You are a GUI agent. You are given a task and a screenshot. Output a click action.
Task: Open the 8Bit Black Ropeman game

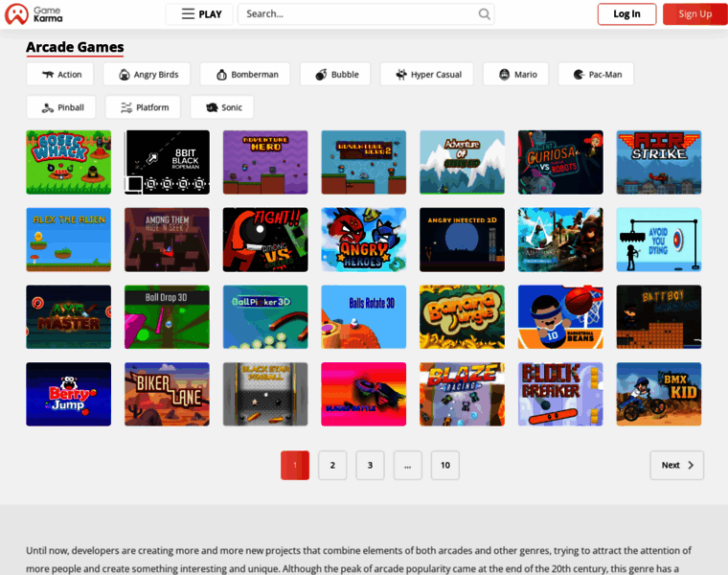click(x=167, y=162)
